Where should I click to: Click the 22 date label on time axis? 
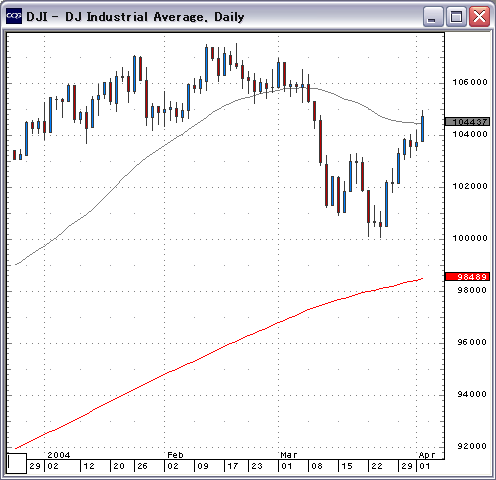point(377,466)
